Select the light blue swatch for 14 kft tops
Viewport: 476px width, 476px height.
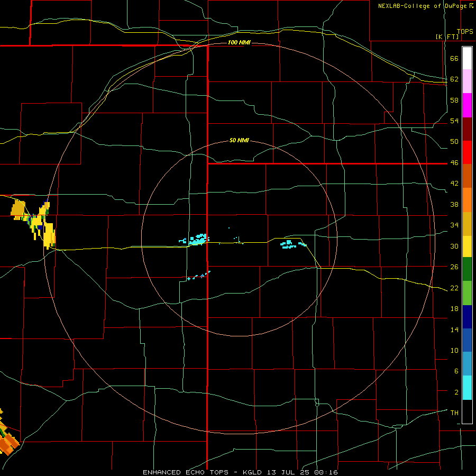(467, 364)
